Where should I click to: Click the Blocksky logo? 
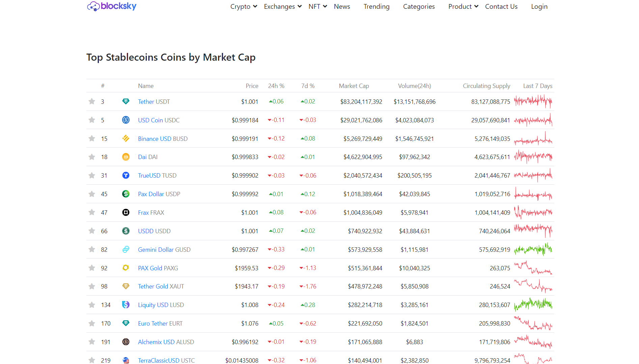pyautogui.click(x=112, y=6)
